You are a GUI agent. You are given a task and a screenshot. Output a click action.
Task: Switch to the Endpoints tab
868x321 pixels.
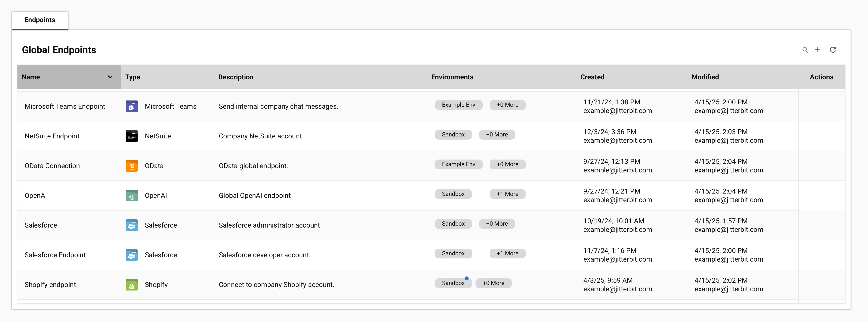click(x=40, y=20)
